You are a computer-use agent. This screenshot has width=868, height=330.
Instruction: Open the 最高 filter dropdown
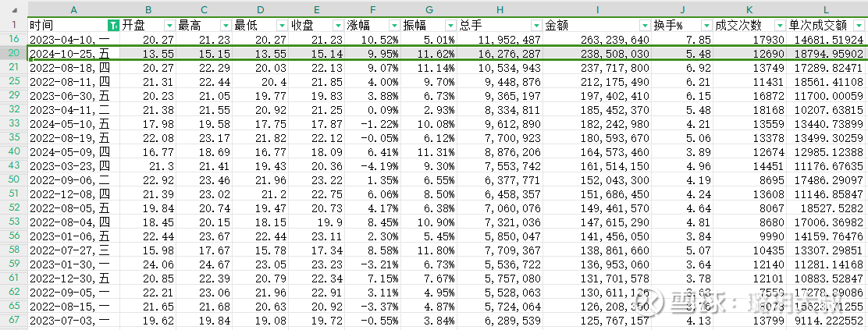226,26
